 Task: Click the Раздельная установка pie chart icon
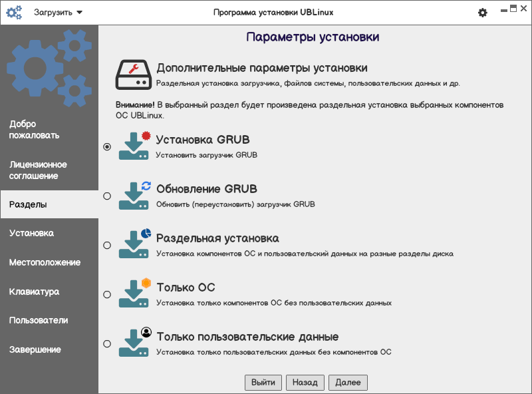[146, 234]
